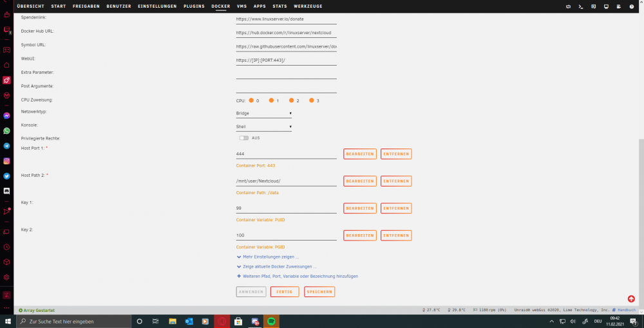The image size is (644, 328).
Task: Click the game controller sidebar icon
Action: coord(6,50)
